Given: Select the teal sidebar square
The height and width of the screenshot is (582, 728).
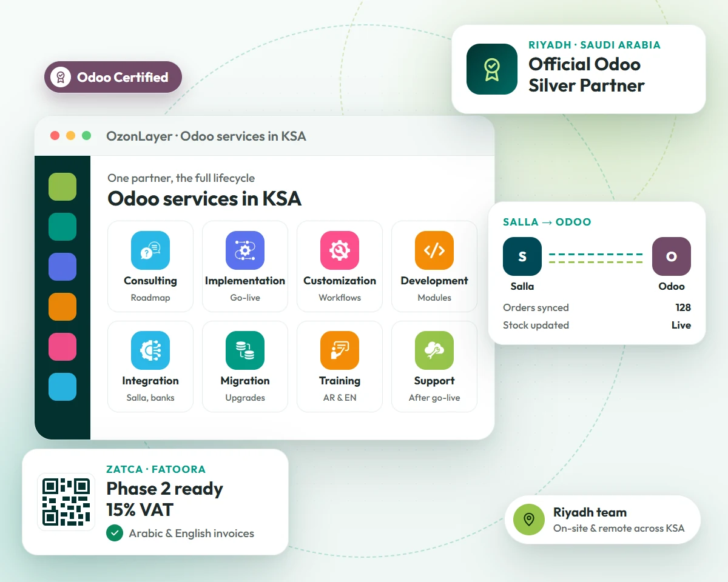Looking at the screenshot, I should [62, 227].
